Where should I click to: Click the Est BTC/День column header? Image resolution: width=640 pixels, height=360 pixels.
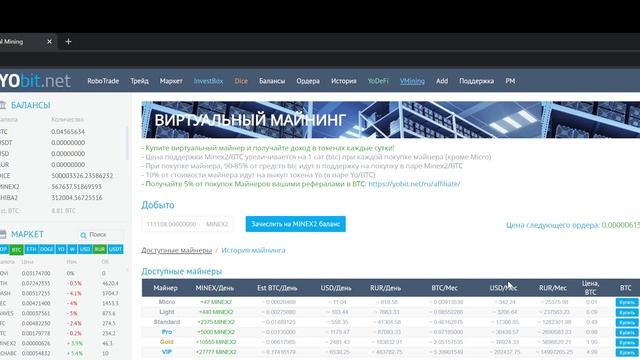coord(277,288)
